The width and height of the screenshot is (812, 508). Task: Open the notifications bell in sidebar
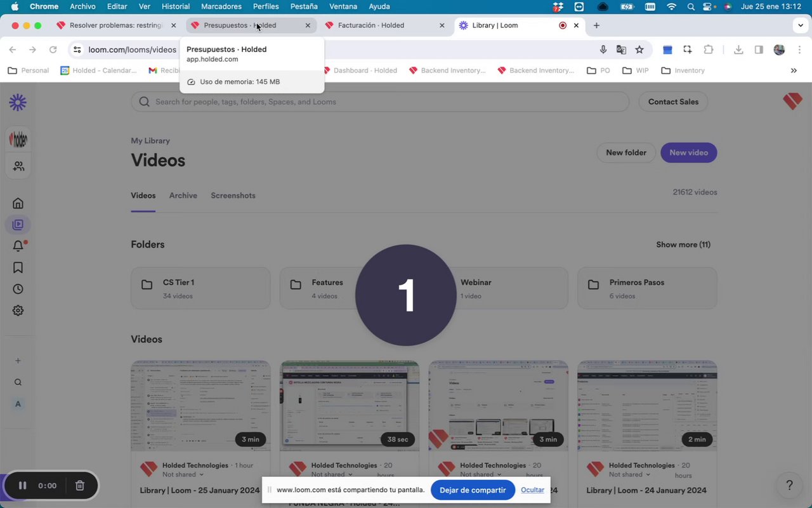click(x=18, y=246)
